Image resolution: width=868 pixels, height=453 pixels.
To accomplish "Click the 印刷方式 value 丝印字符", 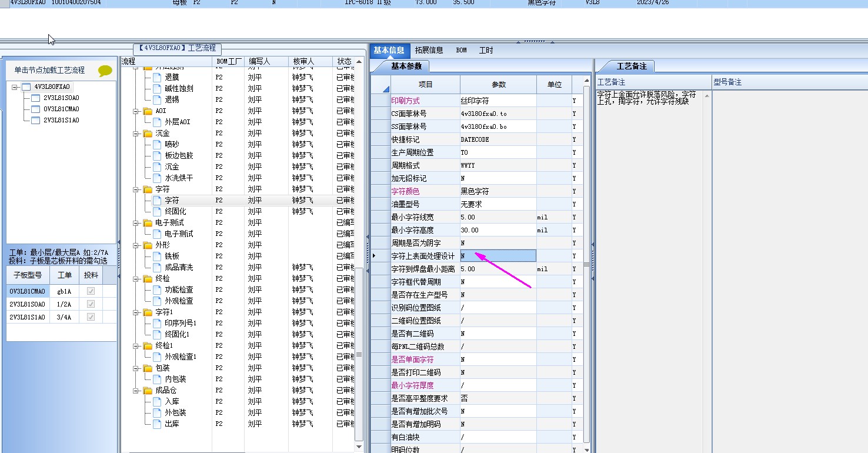I will pyautogui.click(x=498, y=101).
